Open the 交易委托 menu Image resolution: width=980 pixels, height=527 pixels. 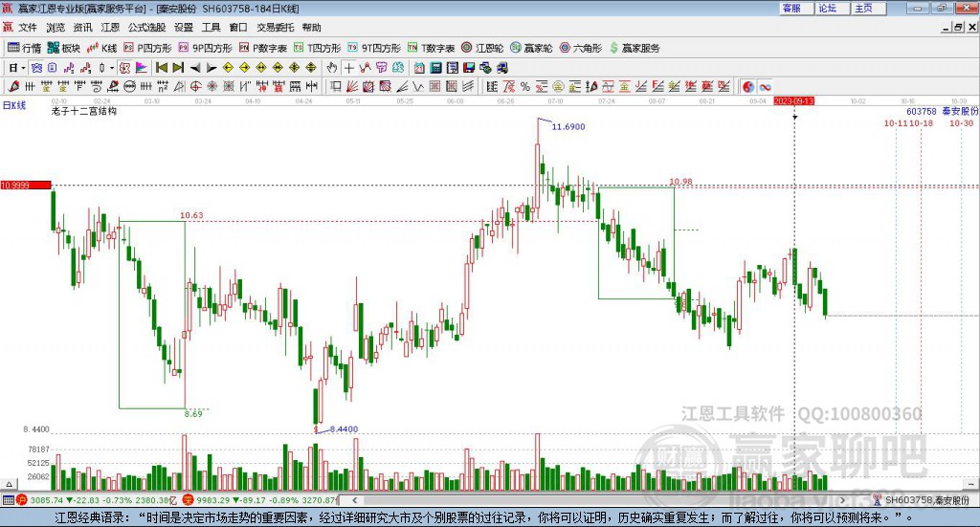point(275,28)
